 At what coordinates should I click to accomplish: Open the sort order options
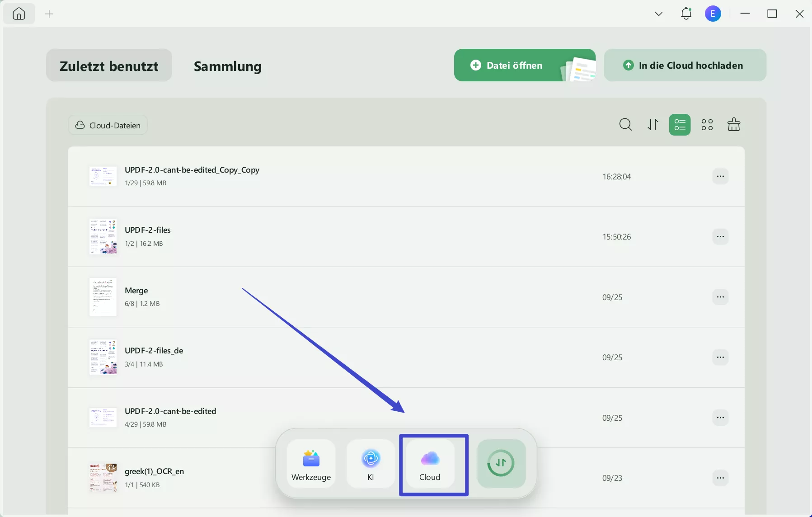point(653,124)
